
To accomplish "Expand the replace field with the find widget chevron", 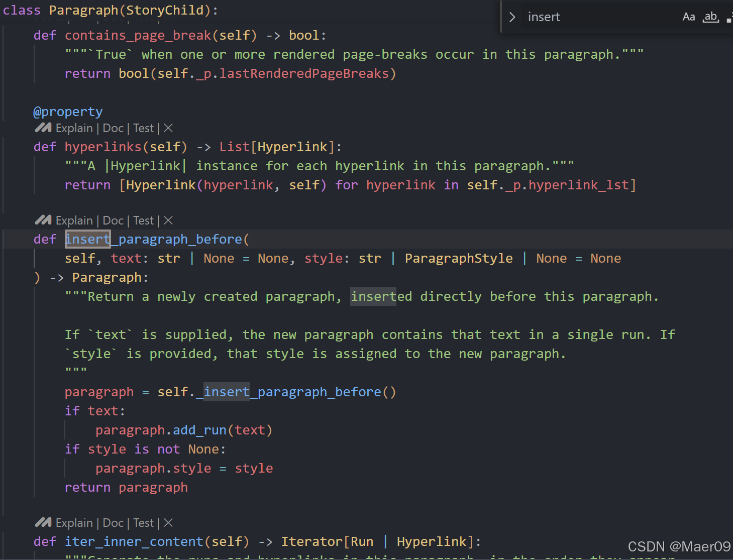I will (512, 17).
